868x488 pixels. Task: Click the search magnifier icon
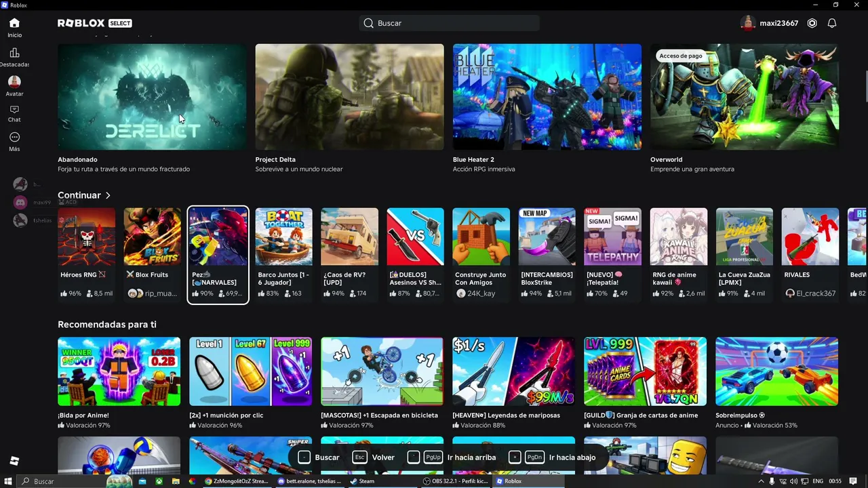click(368, 23)
